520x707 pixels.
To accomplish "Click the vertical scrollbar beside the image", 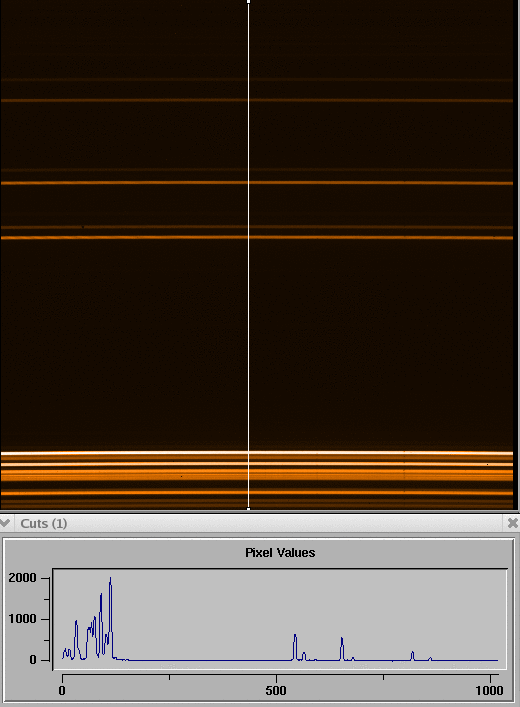I will [517, 255].
